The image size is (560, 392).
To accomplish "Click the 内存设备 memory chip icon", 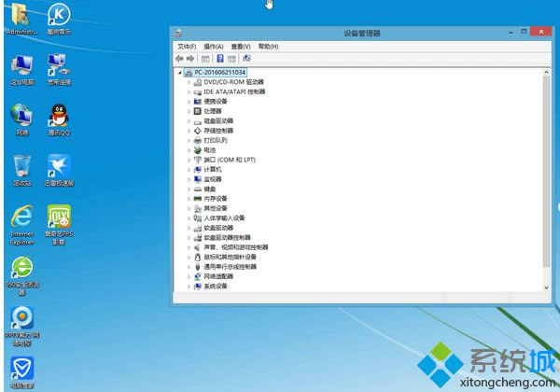I will pyautogui.click(x=198, y=199).
